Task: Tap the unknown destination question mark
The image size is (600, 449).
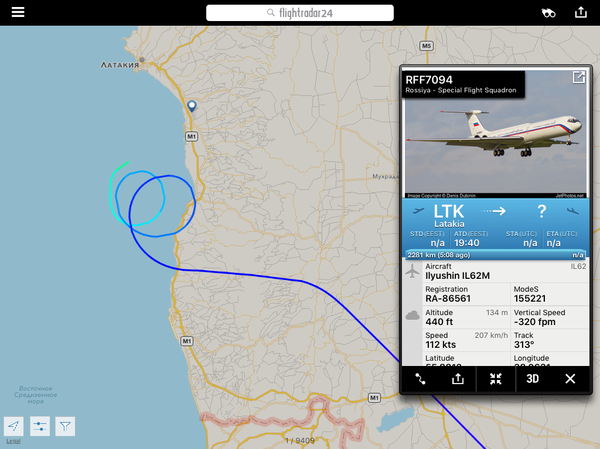Action: coord(541,211)
